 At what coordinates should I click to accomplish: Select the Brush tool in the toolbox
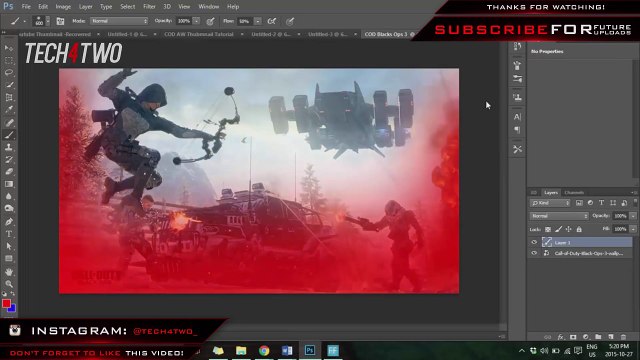tap(9, 135)
